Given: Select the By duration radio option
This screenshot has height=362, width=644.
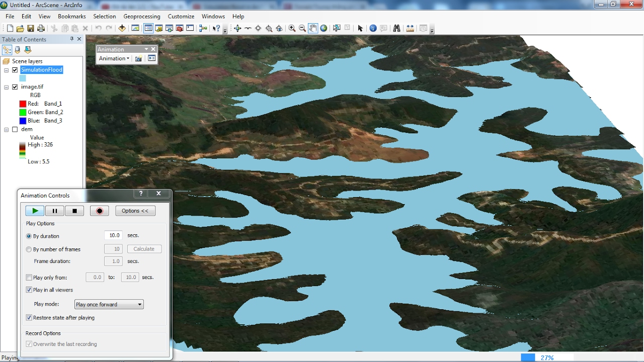Looking at the screenshot, I should pos(29,236).
